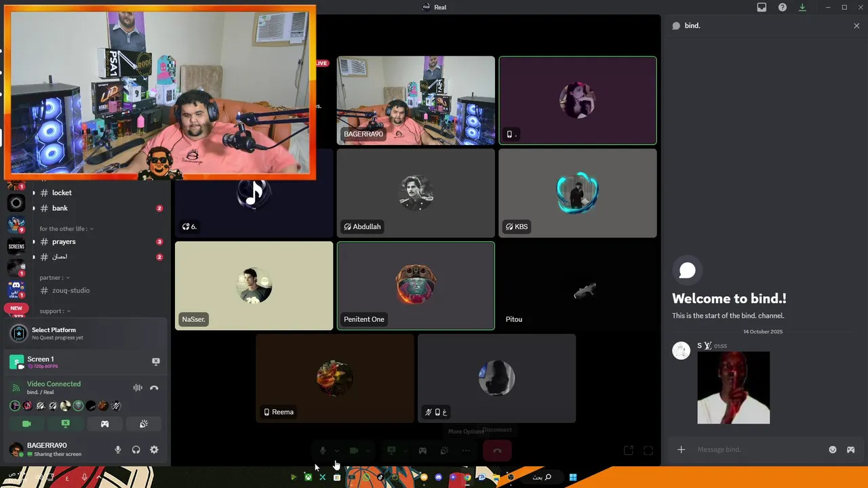
Task: Open the Select Platform quest icon
Action: 19,333
